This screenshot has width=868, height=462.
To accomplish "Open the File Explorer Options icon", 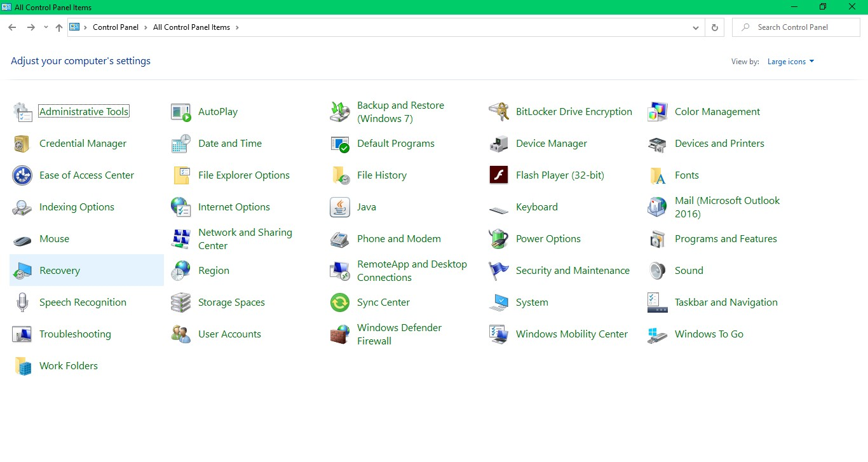I will 181,175.
